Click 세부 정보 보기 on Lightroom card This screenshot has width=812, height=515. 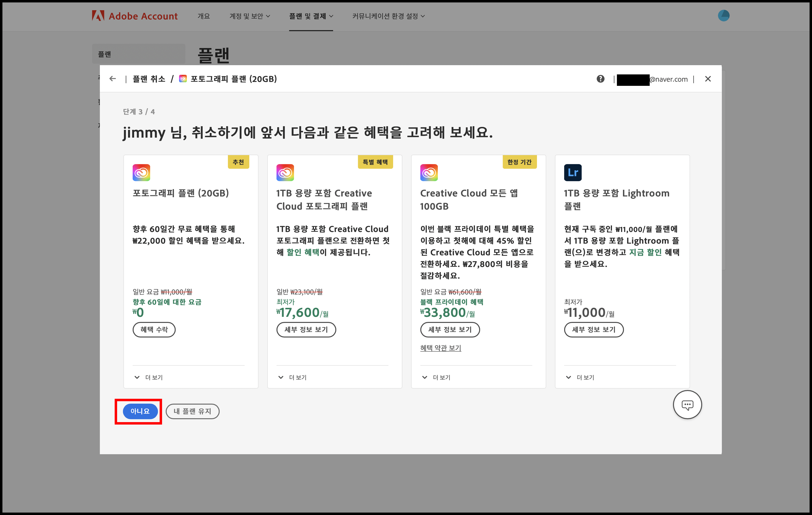(x=594, y=329)
